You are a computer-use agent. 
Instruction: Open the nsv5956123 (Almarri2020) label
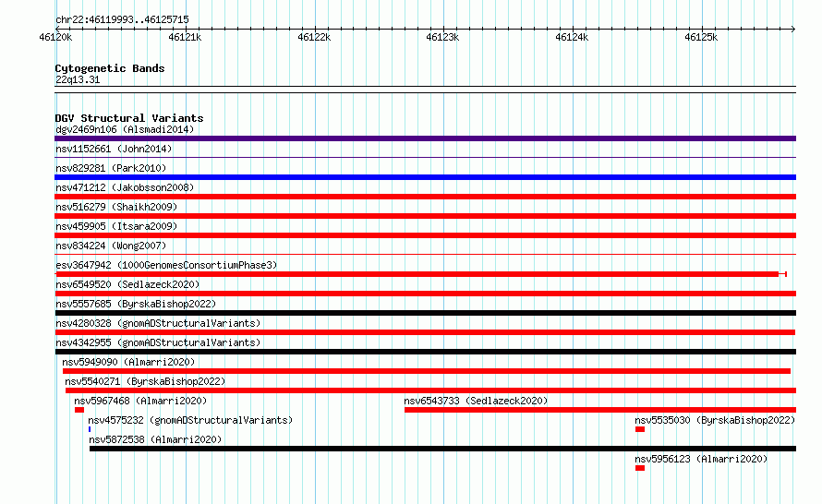pyautogui.click(x=701, y=459)
